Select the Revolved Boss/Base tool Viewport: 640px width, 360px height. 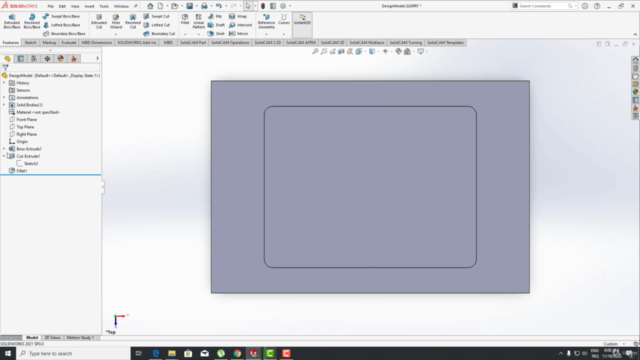click(x=32, y=21)
